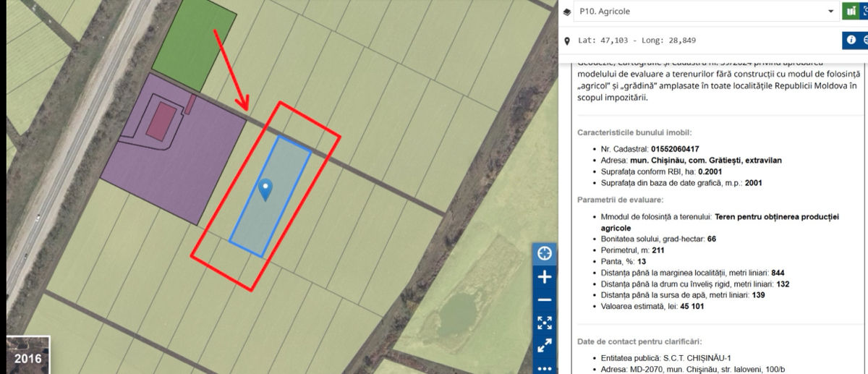Zoom out with the minus button
The height and width of the screenshot is (374, 868).
(x=545, y=299)
